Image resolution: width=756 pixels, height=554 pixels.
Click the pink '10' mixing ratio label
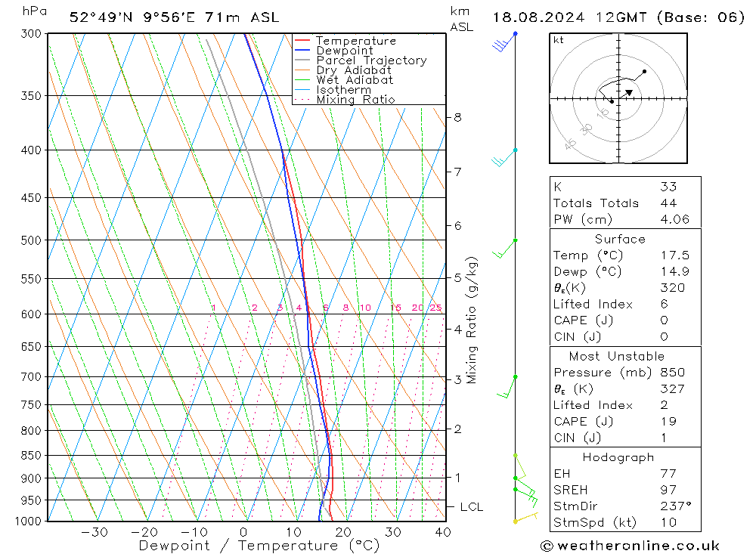click(x=365, y=308)
